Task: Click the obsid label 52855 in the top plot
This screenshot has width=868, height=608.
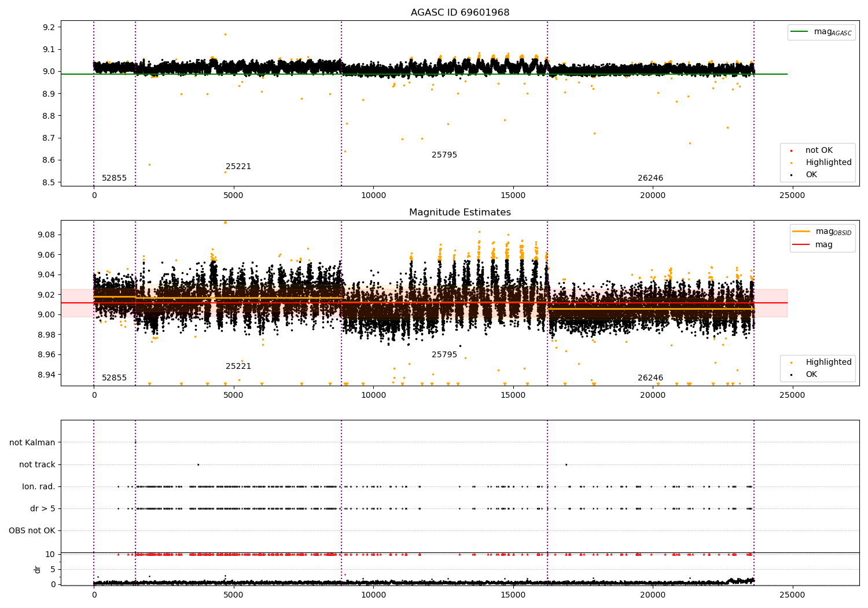Action: (114, 178)
